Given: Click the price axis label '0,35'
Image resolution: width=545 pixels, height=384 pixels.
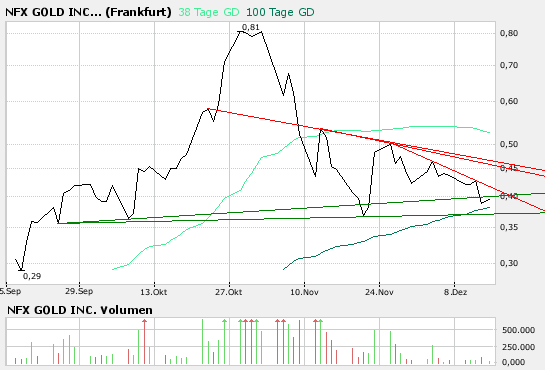Looking at the screenshot, I should tap(509, 227).
